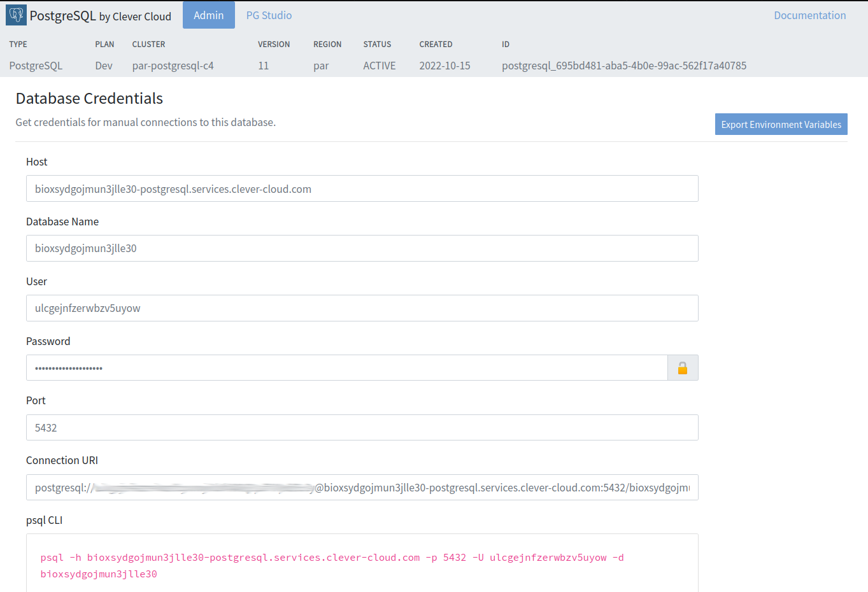Image resolution: width=868 pixels, height=592 pixels.
Task: Click the ACTIVE status value
Action: coord(380,66)
